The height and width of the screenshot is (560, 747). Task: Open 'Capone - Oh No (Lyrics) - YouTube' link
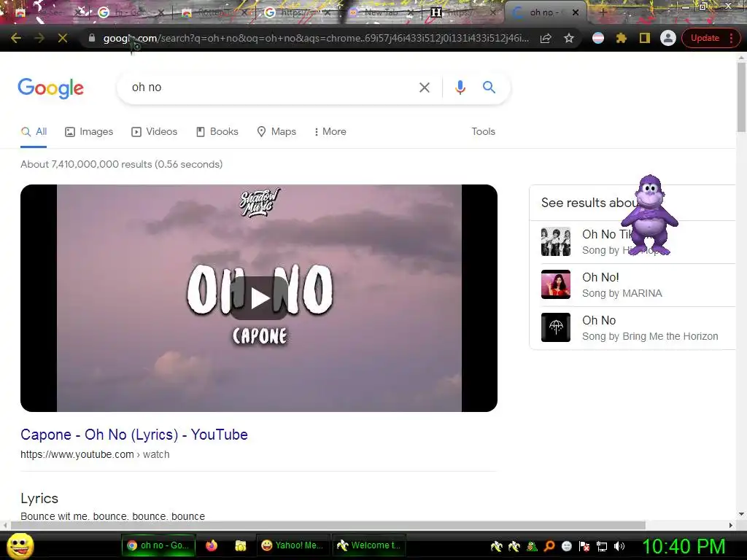pyautogui.click(x=134, y=435)
